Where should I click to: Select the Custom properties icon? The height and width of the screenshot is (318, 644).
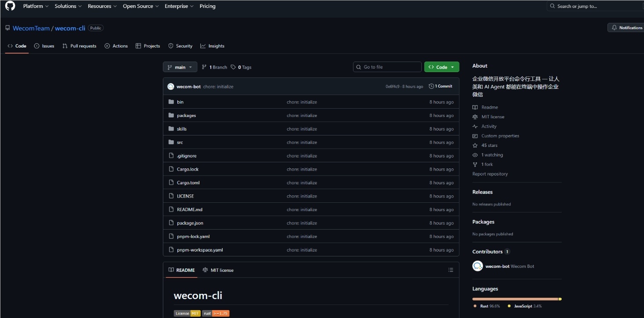475,136
